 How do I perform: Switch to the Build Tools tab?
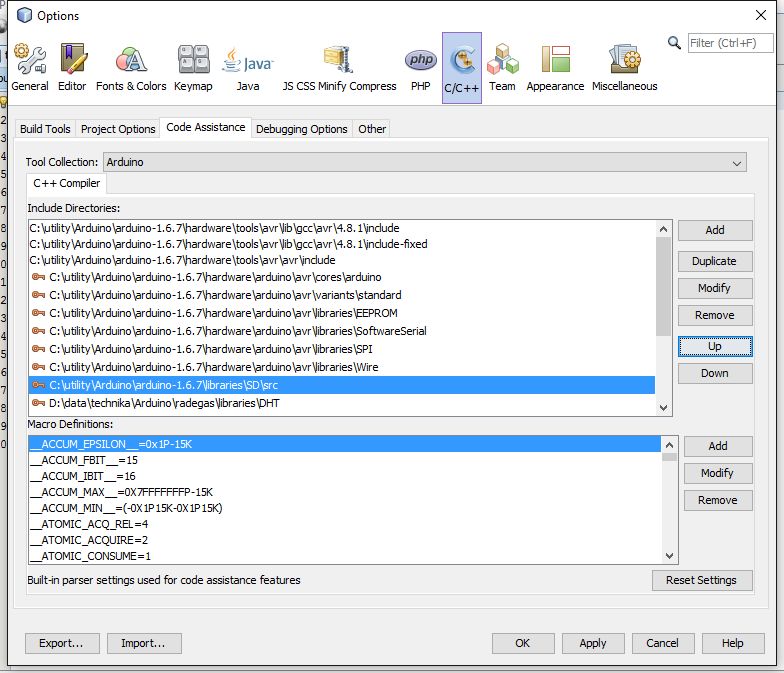click(x=45, y=129)
